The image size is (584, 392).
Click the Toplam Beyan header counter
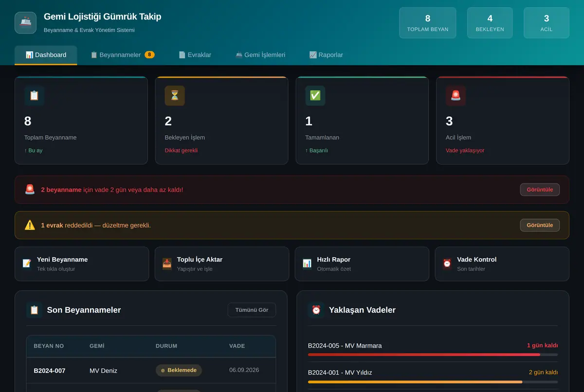[428, 23]
